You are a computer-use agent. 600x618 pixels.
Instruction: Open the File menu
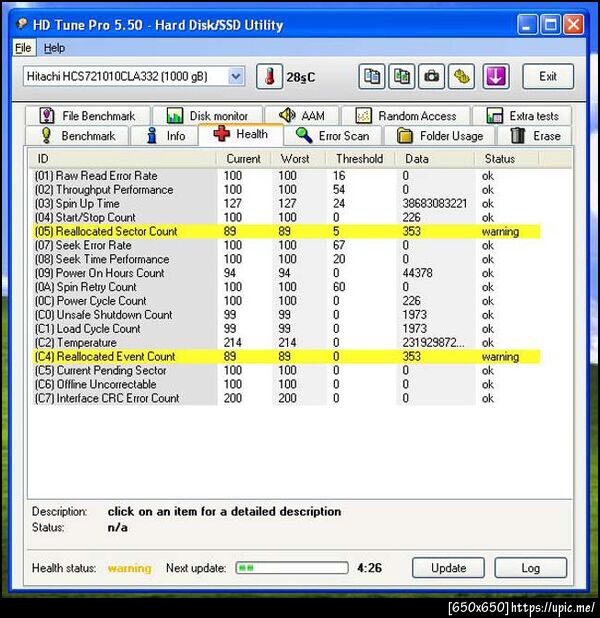tap(23, 48)
